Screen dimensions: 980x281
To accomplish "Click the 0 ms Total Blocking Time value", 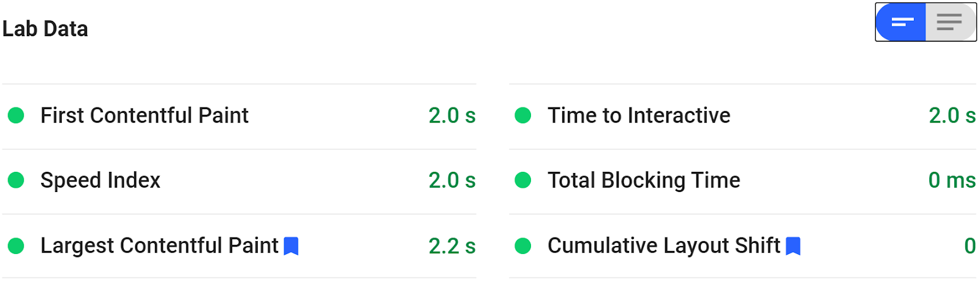I will 952,180.
